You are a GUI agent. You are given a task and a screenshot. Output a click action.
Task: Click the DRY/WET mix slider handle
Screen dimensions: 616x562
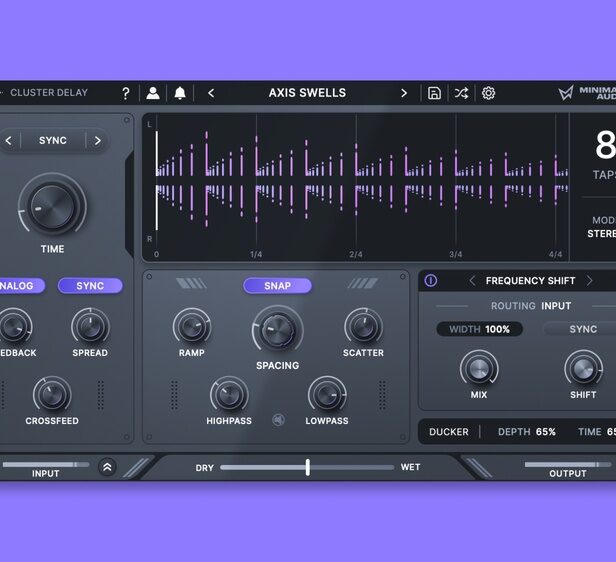coord(308,467)
